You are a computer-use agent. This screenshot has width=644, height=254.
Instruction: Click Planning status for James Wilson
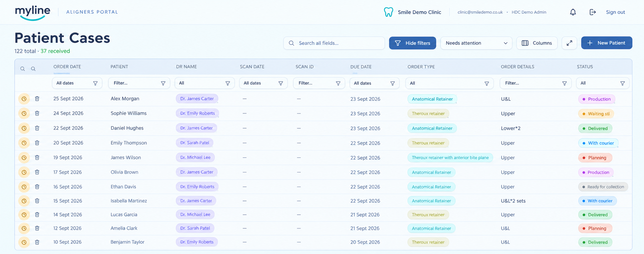pyautogui.click(x=595, y=157)
